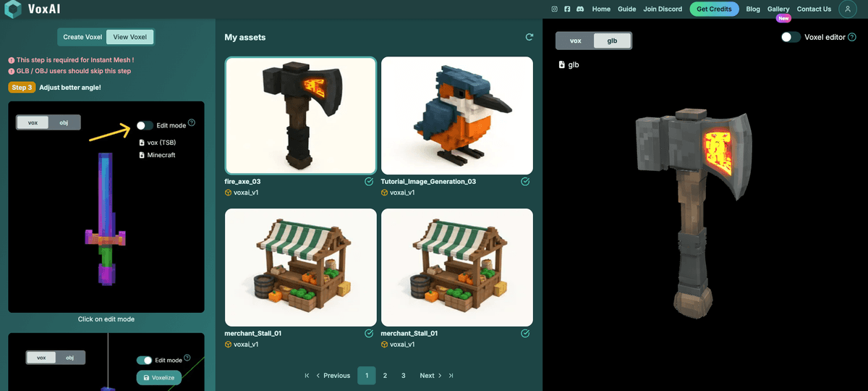Toggle the Voxel editor switch

(791, 37)
